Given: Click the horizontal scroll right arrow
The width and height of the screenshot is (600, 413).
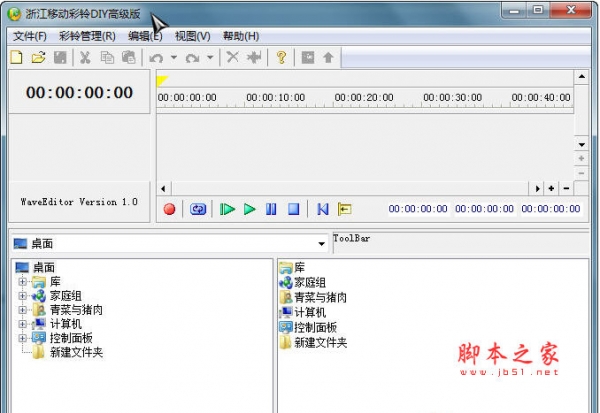Looking at the screenshot, I should tap(537, 188).
